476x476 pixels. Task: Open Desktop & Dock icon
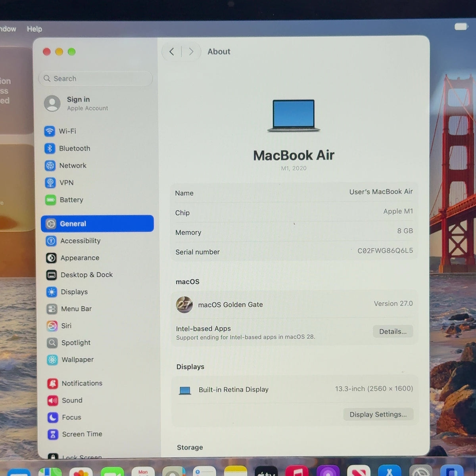coord(52,275)
